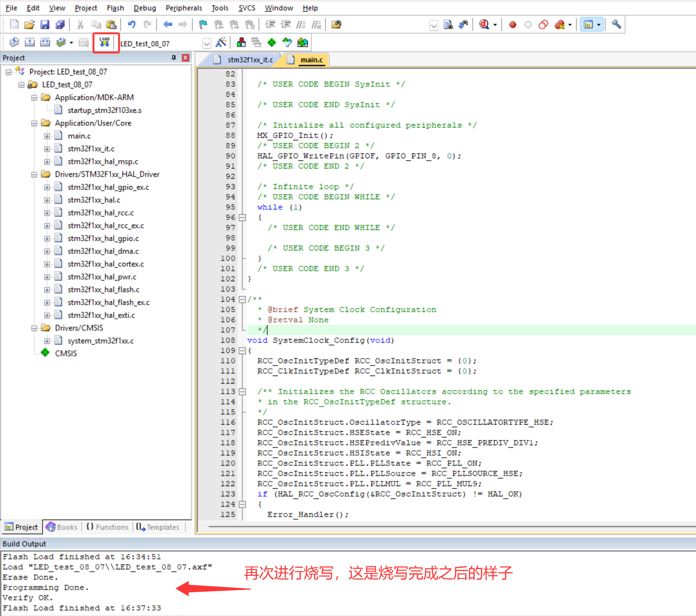Image resolution: width=696 pixels, height=616 pixels.
Task: Open Pack Installer from the toolbar
Action: click(x=303, y=42)
